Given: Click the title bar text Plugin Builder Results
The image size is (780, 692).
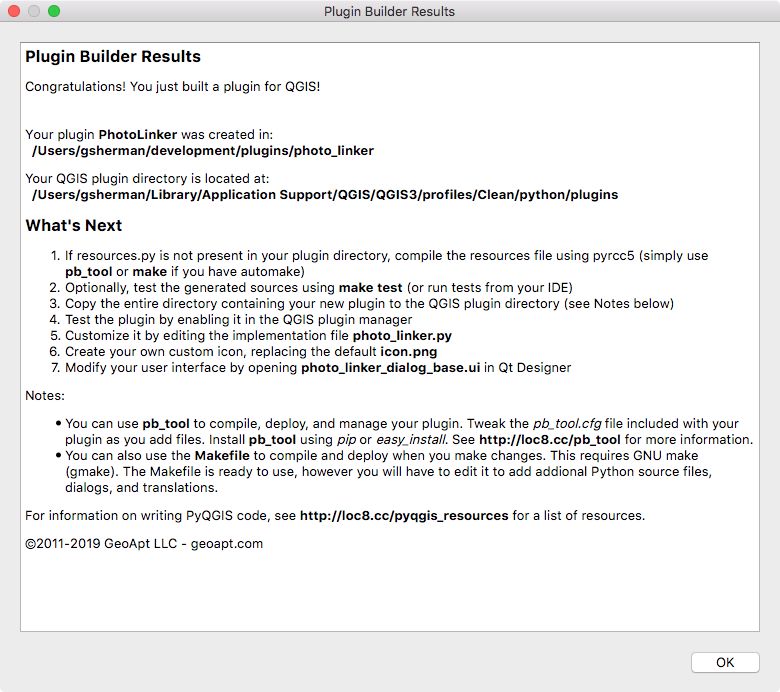Looking at the screenshot, I should tap(389, 11).
